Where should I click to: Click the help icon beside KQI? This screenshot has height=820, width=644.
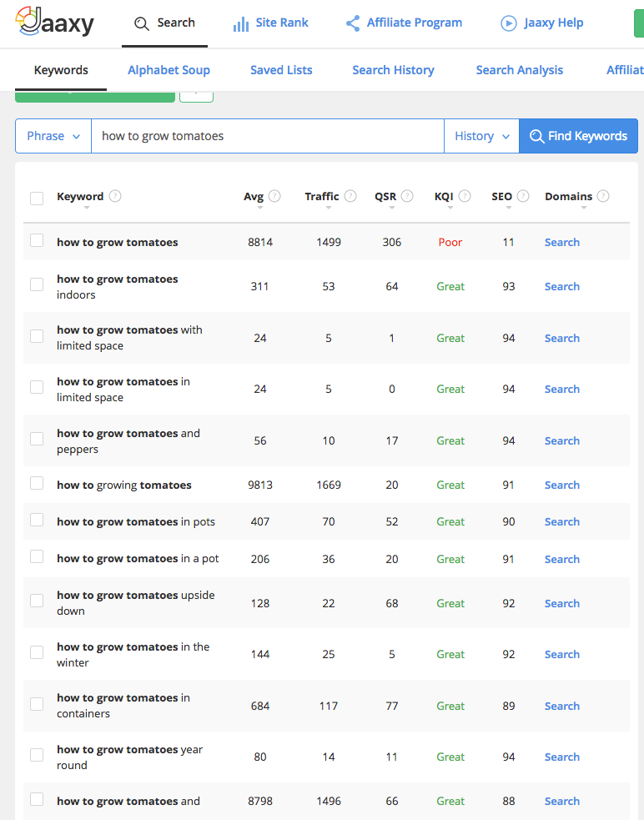[x=465, y=196]
